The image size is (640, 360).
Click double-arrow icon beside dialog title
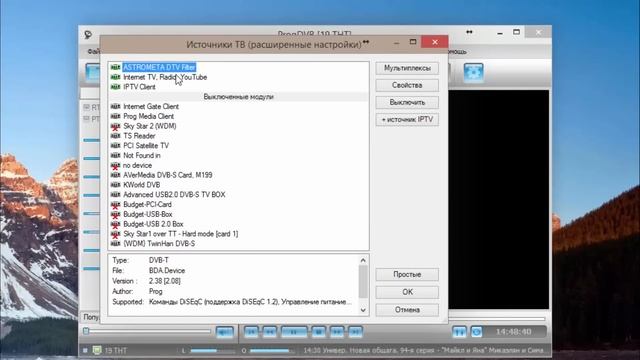point(366,42)
